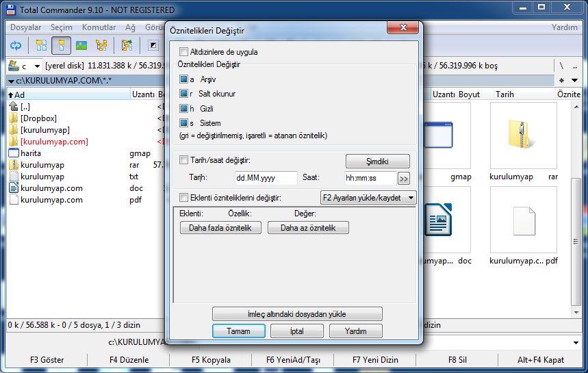Sort right panel by Tarih column header

click(x=524, y=94)
